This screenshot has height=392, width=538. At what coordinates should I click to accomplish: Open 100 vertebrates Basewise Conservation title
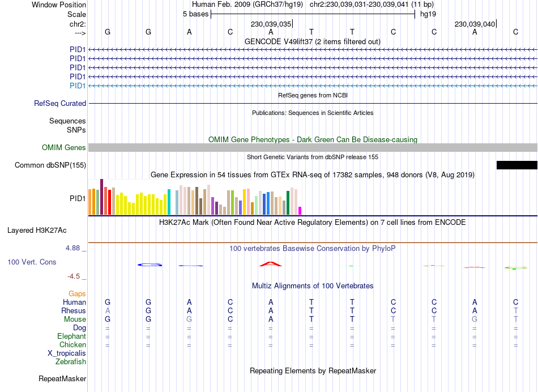312,249
